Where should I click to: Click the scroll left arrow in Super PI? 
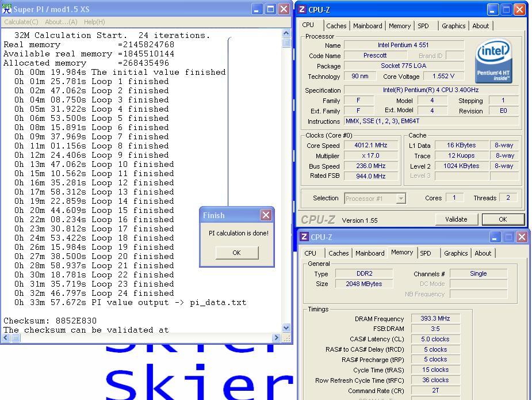pyautogui.click(x=6, y=338)
